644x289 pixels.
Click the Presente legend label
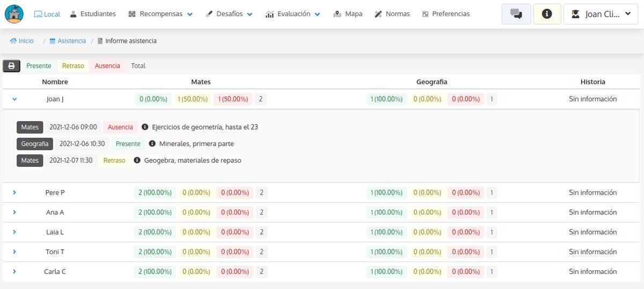tap(39, 66)
